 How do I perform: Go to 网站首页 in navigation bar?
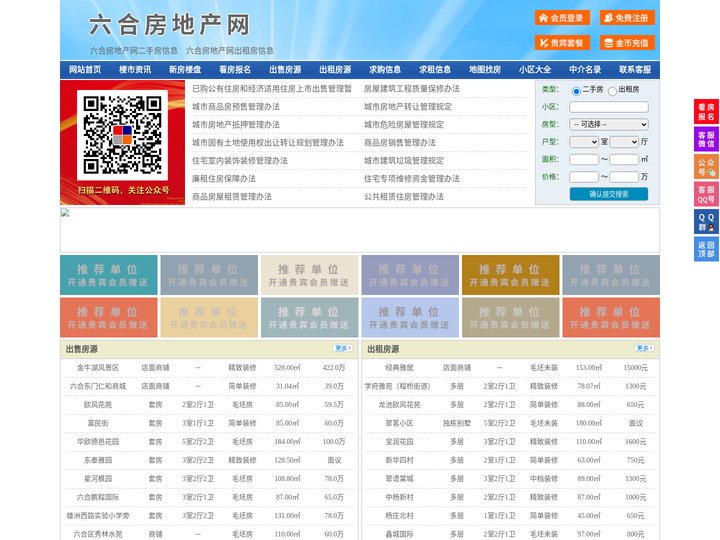(85, 70)
